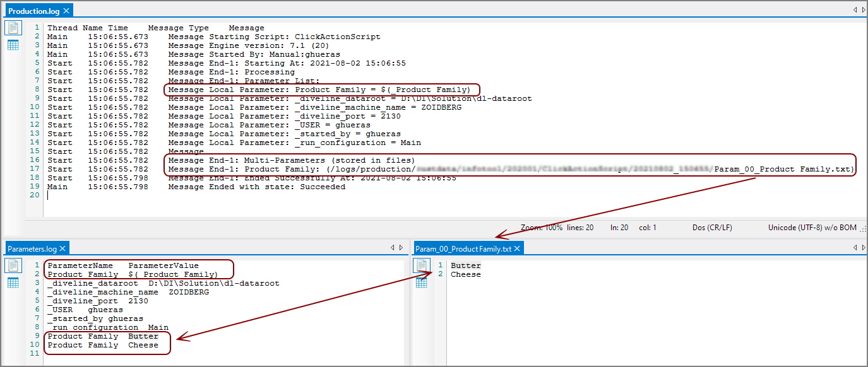
Task: Switch Production.log to table view
Action: (x=13, y=44)
